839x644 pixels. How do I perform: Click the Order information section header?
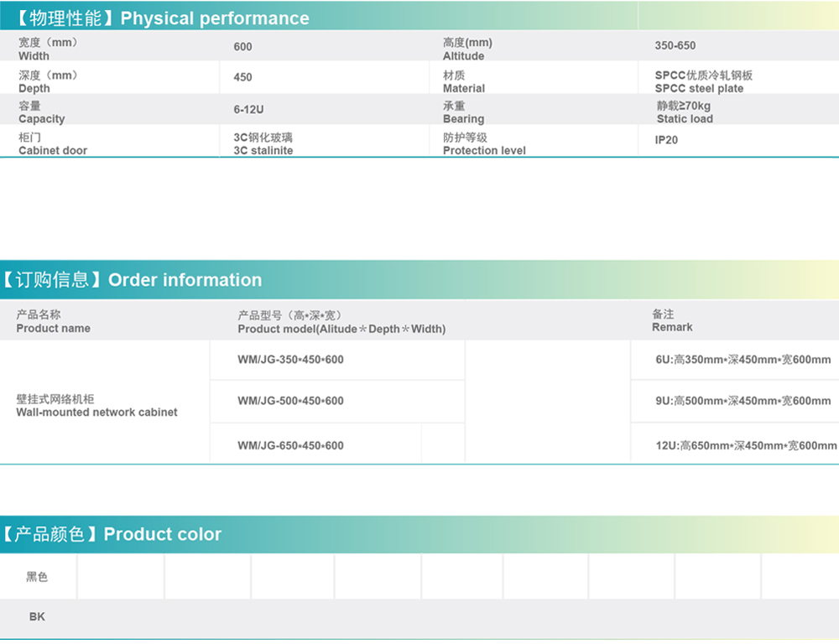tap(132, 280)
